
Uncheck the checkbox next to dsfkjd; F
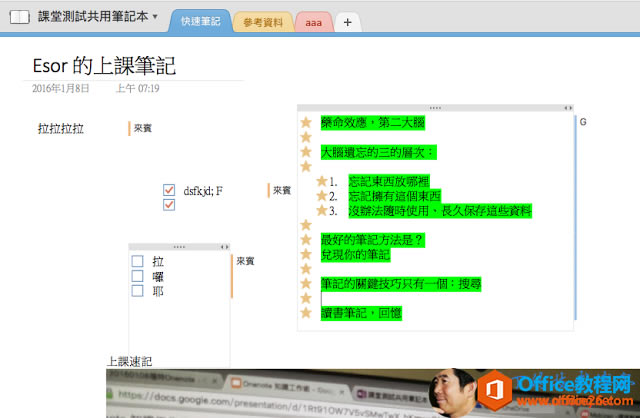169,190
